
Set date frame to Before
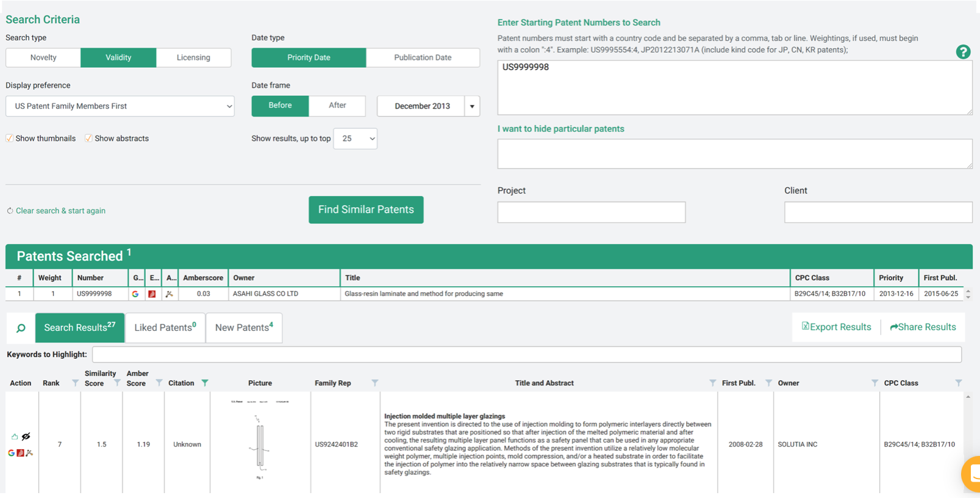click(x=280, y=106)
